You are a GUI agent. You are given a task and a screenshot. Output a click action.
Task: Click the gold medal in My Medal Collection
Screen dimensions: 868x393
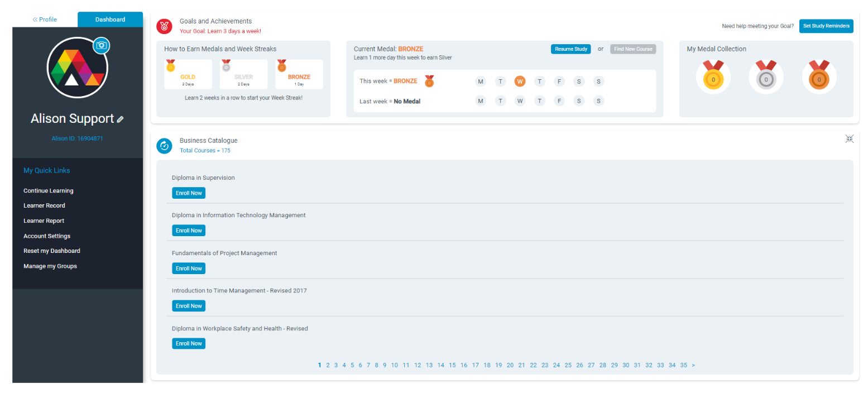click(713, 77)
